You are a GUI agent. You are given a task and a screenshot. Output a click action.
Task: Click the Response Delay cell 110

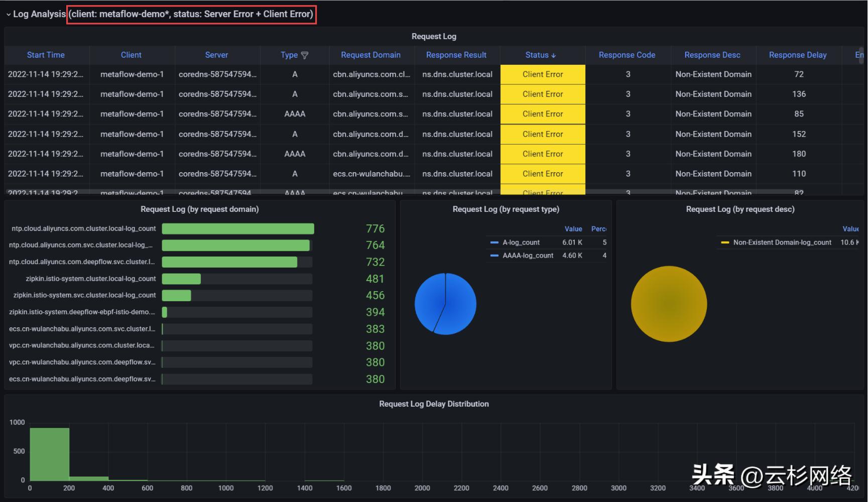(x=799, y=174)
